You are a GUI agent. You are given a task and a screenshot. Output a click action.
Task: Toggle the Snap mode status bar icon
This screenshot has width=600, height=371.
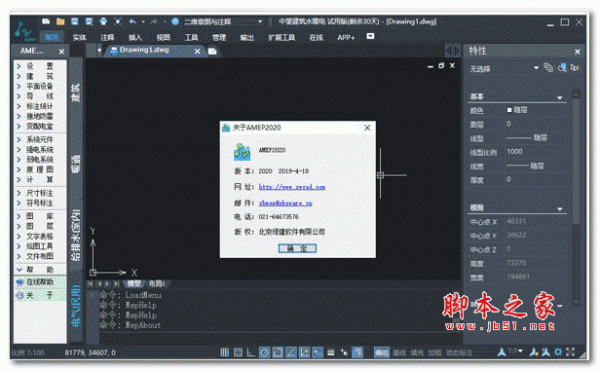tap(225, 352)
